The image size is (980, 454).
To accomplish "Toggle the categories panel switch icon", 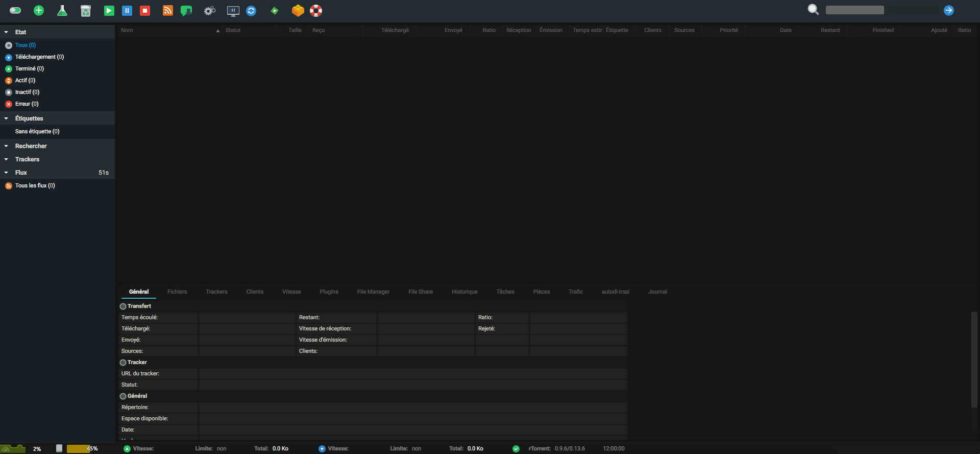I will [15, 10].
